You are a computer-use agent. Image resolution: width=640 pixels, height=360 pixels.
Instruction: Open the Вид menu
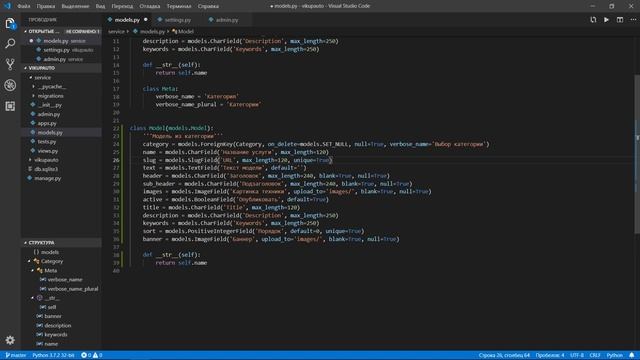[x=100, y=6]
